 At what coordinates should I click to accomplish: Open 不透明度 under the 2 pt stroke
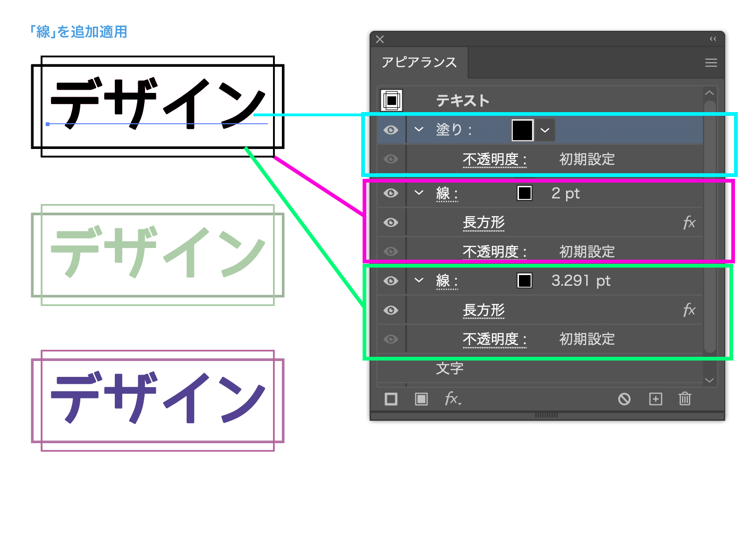point(495,252)
